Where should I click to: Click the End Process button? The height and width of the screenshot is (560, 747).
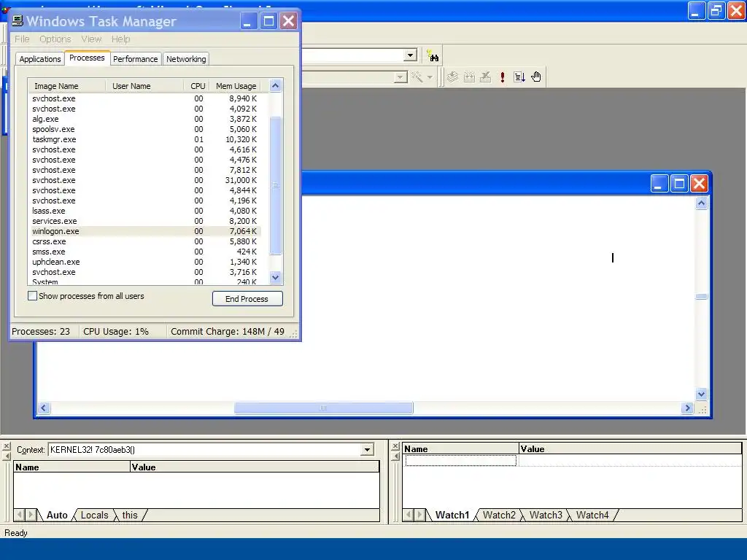click(247, 298)
